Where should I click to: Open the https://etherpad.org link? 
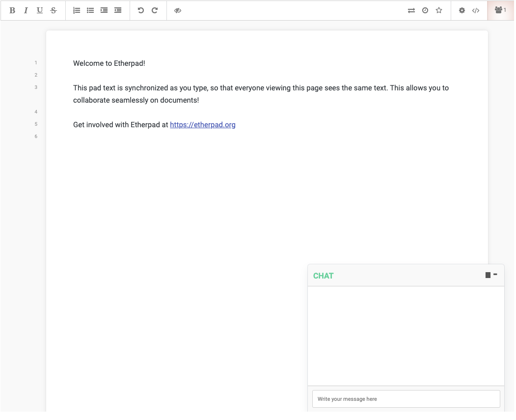203,125
